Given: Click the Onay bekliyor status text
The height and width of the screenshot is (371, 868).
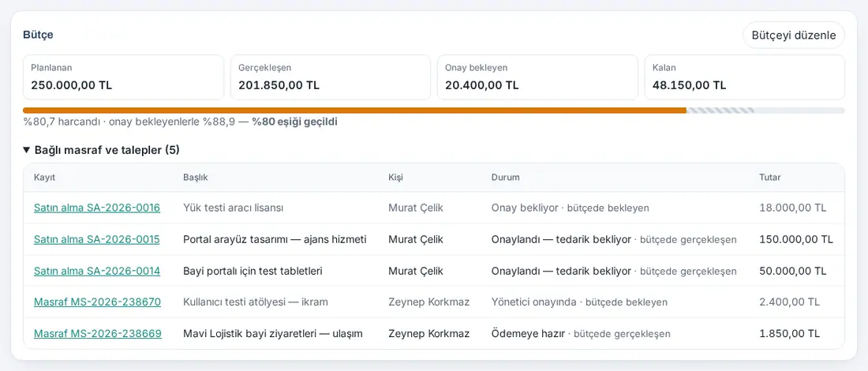Looking at the screenshot, I should (525, 208).
